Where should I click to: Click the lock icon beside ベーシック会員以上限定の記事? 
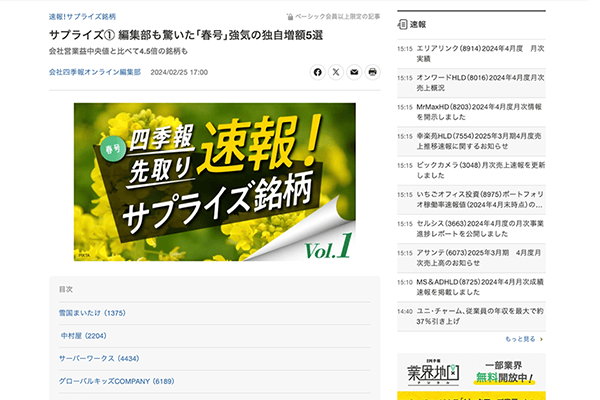click(290, 16)
